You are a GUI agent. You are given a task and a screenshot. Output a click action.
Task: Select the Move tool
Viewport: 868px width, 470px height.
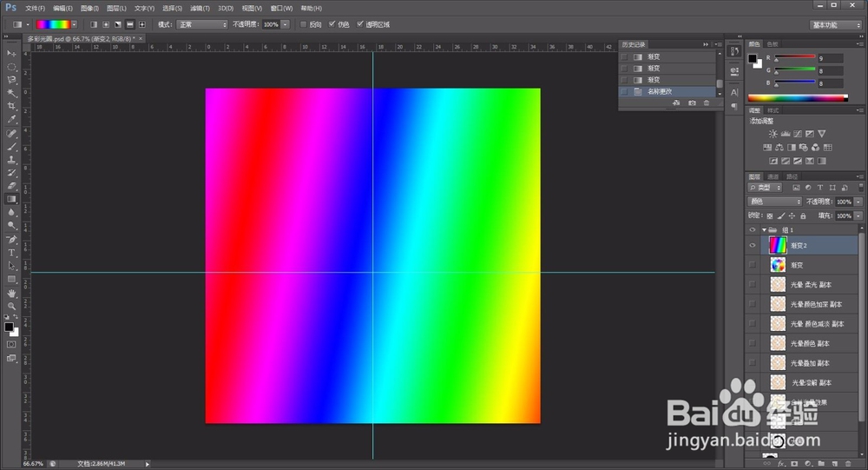[11, 53]
